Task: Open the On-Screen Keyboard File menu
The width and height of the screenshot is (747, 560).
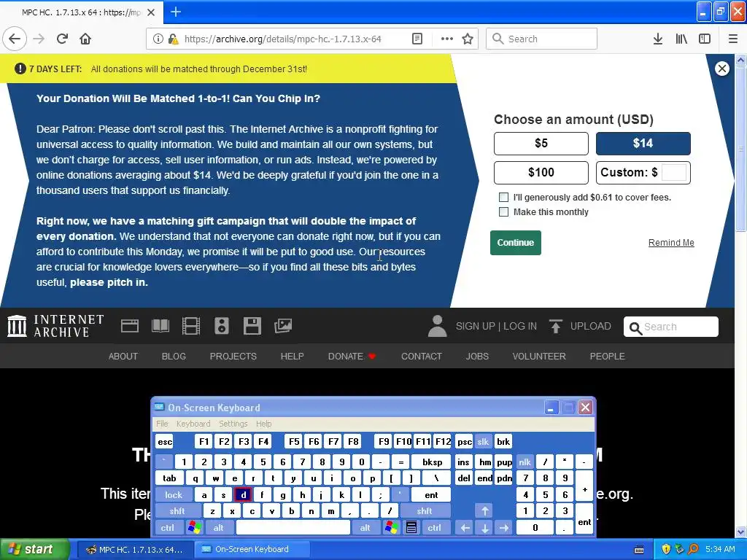Action: [162, 424]
